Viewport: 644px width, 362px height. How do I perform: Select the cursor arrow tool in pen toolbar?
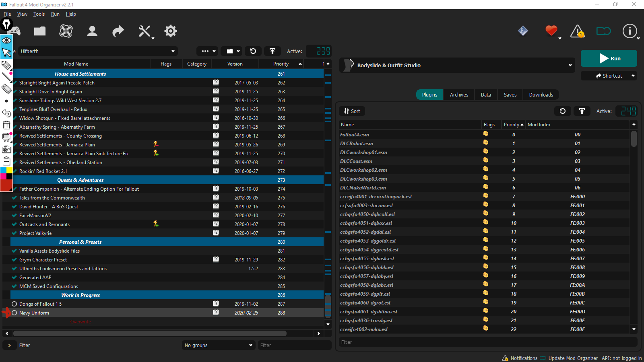[x=6, y=52]
